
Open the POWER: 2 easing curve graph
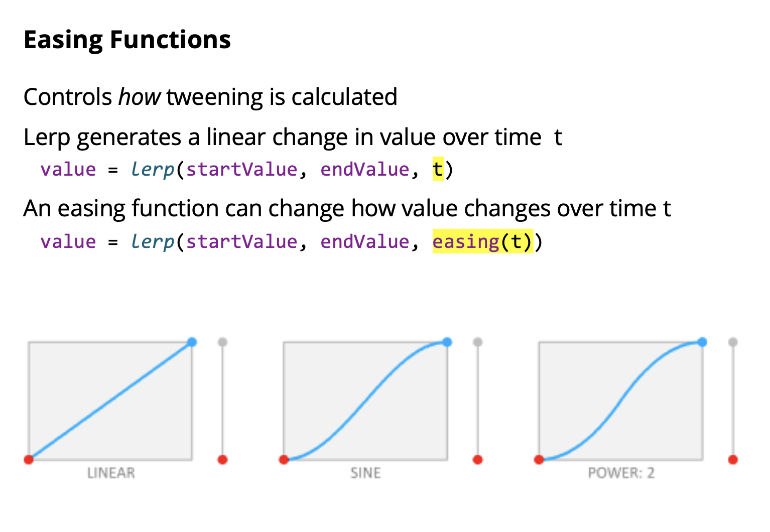(620, 401)
